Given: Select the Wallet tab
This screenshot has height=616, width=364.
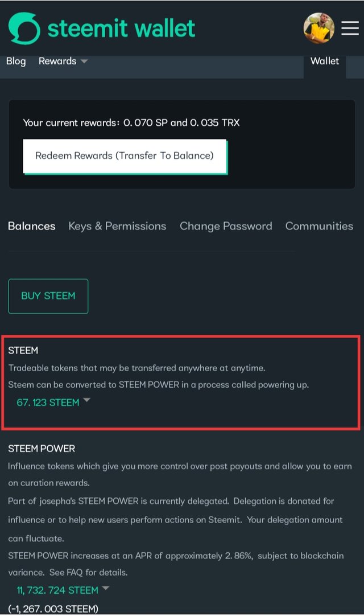Looking at the screenshot, I should coord(324,61).
